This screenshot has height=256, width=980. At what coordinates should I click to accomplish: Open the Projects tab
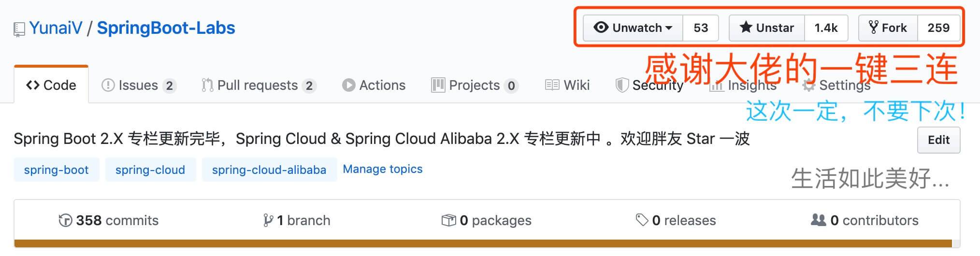[x=474, y=85]
